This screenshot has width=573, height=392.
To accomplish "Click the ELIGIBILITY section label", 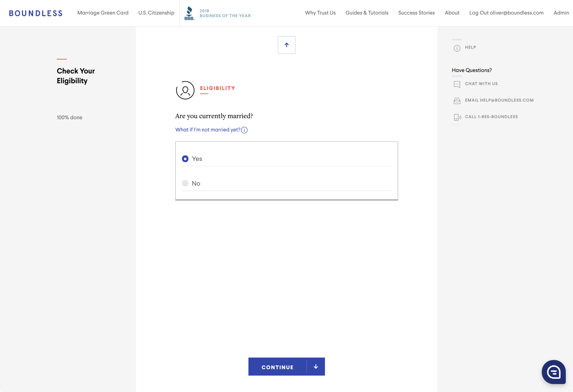I will pos(218,88).
